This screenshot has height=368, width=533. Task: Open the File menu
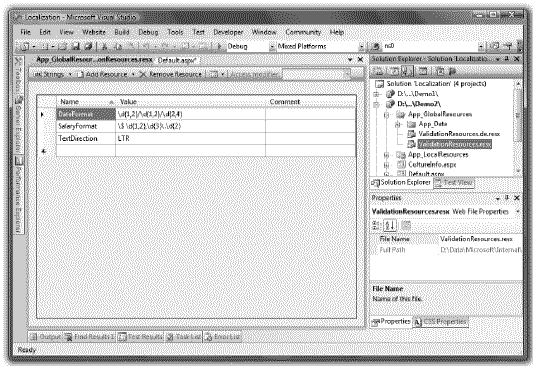pos(25,32)
